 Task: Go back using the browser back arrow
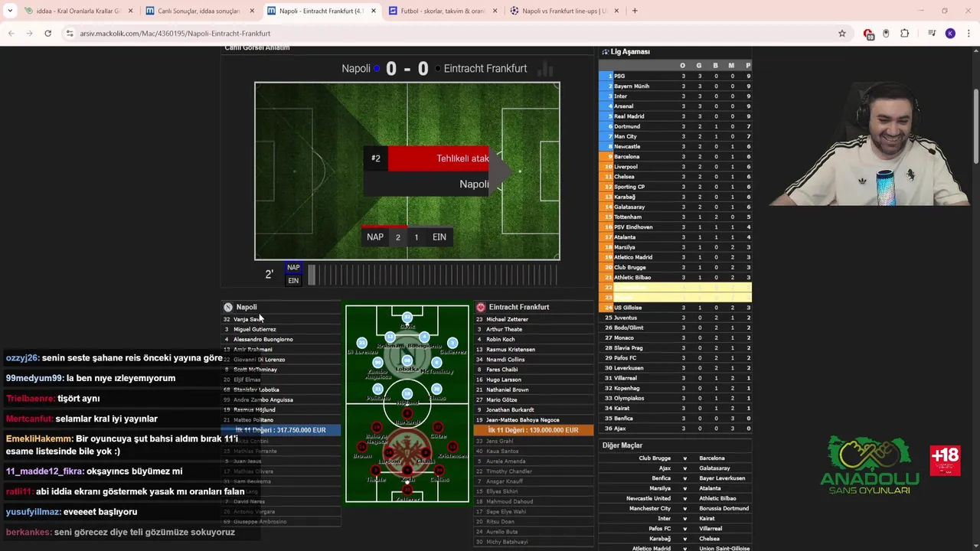coord(11,34)
